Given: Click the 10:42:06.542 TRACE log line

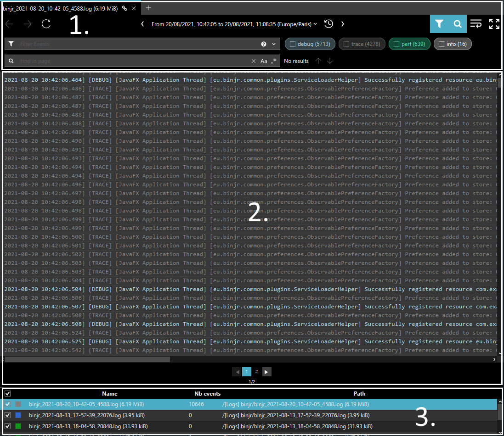Looking at the screenshot, I should click(250, 350).
